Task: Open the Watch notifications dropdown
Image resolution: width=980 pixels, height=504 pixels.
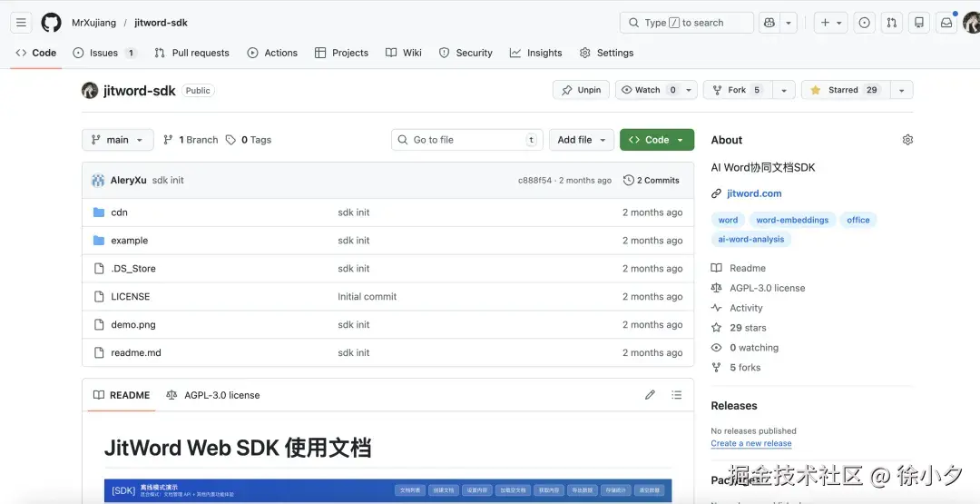Action: point(656,90)
